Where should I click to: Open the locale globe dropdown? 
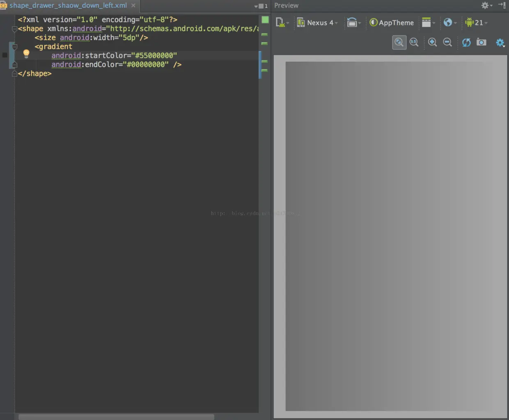[450, 23]
